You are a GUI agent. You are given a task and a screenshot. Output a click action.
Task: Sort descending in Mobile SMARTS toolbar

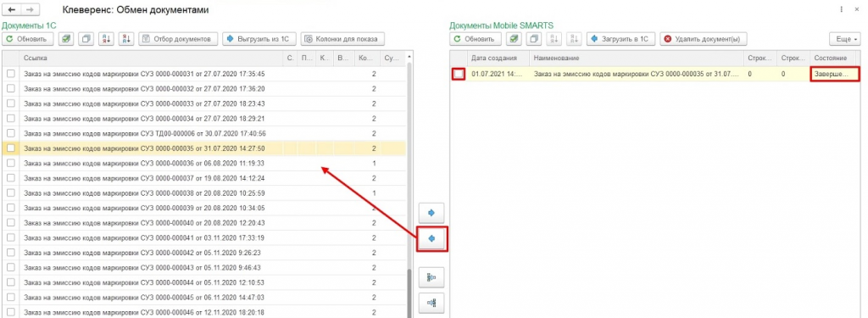(x=574, y=39)
